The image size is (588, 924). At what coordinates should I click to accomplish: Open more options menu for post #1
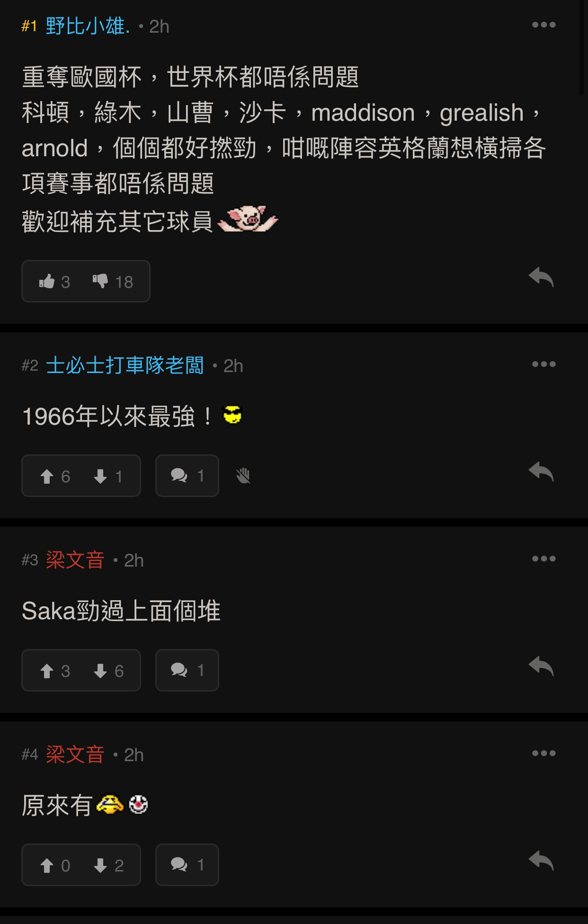coord(543,25)
